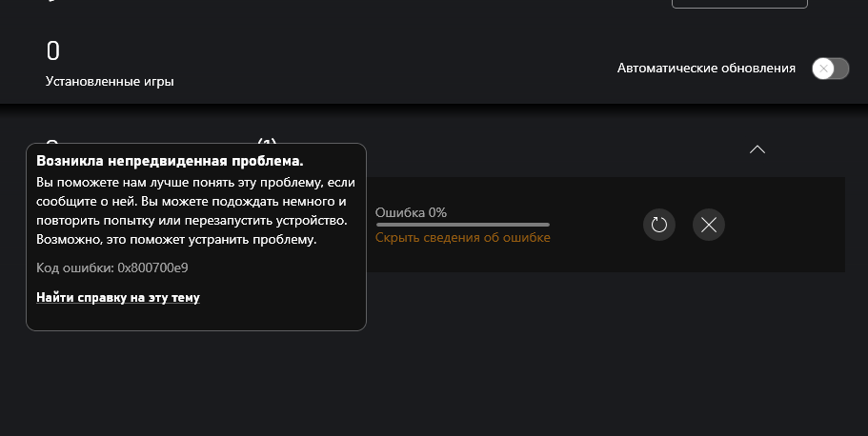Click the Скрыть сведения об ошибке link

[x=463, y=237]
